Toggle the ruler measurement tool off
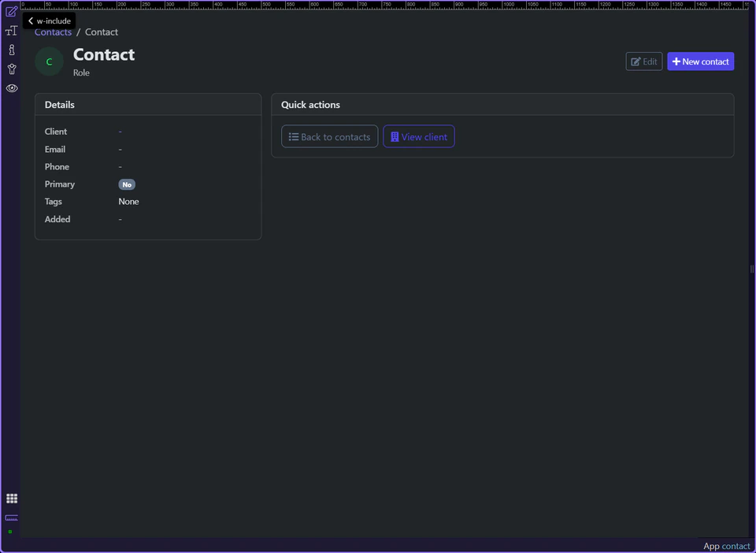Image resolution: width=756 pixels, height=553 pixels. [11, 518]
